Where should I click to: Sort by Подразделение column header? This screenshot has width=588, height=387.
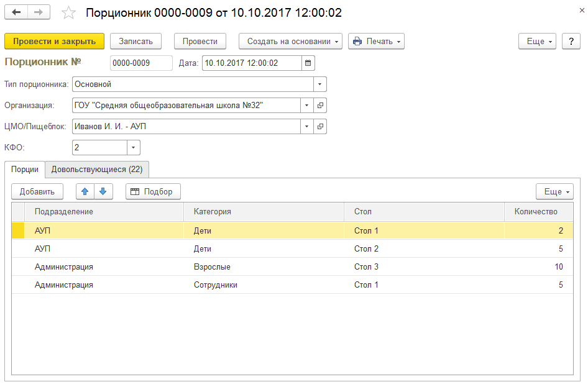(x=104, y=212)
